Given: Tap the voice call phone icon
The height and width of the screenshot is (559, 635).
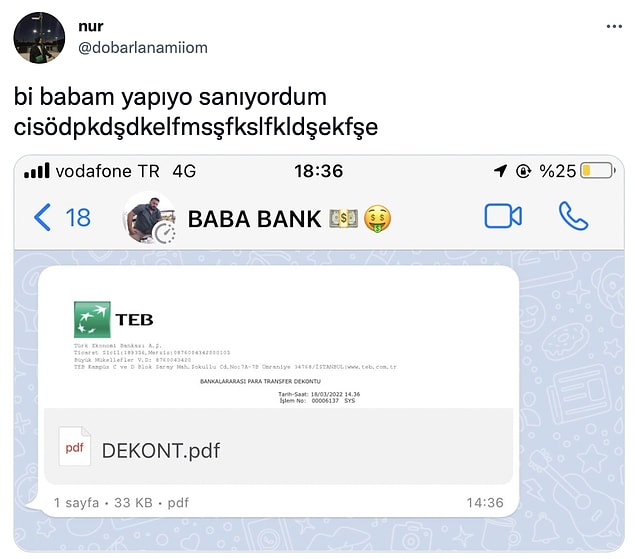Looking at the screenshot, I should point(573,216).
